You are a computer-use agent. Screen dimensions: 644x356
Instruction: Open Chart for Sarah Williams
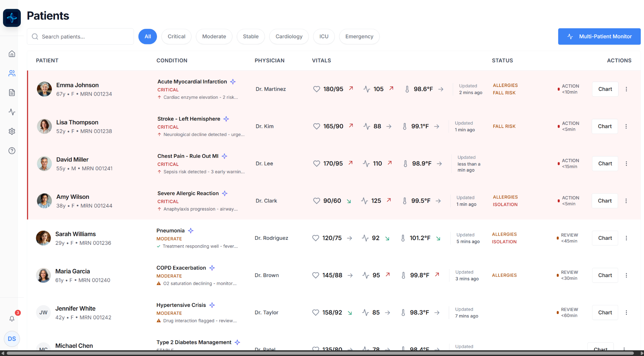click(x=605, y=238)
